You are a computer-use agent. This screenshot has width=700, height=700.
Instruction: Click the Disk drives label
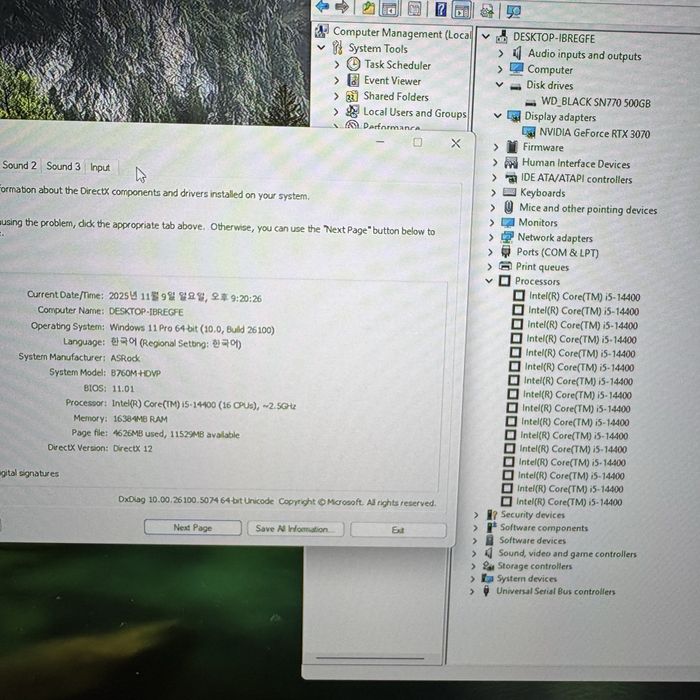(550, 85)
